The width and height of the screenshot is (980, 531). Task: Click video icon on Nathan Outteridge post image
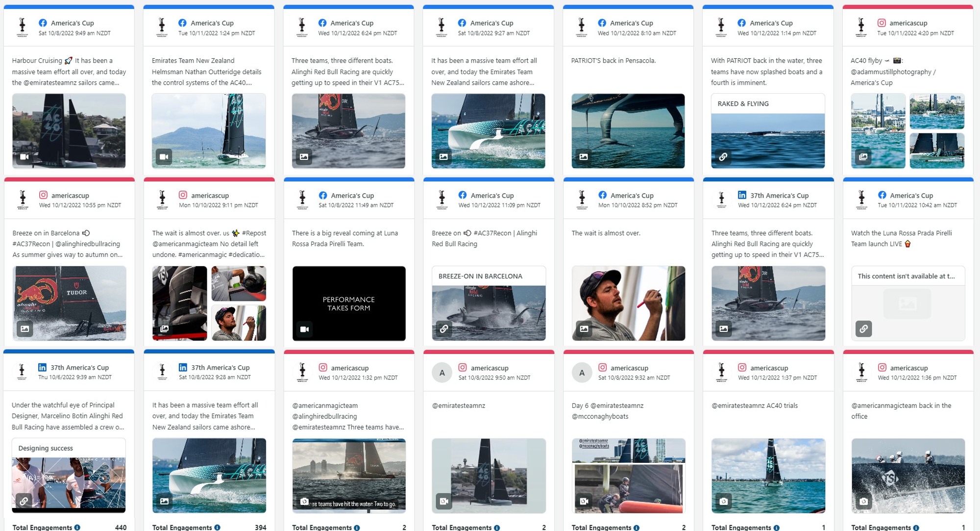[x=164, y=157]
